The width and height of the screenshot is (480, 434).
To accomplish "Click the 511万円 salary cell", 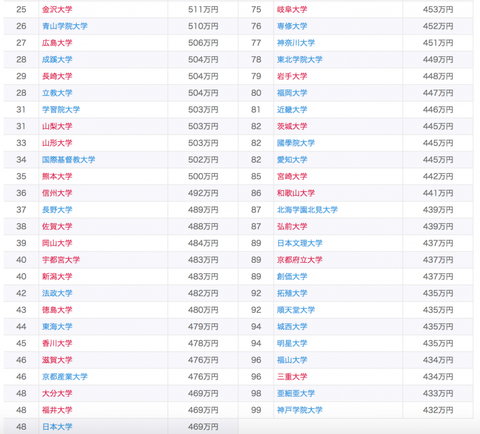I will coord(203,10).
